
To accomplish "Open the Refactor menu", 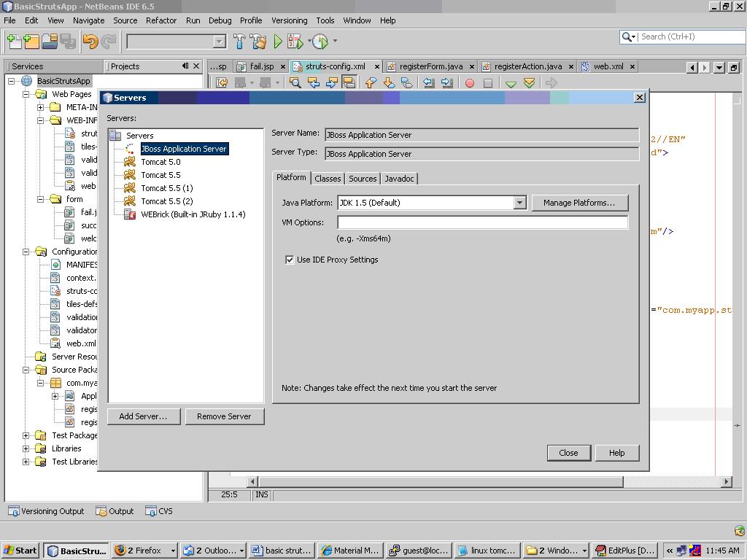I will (x=161, y=20).
